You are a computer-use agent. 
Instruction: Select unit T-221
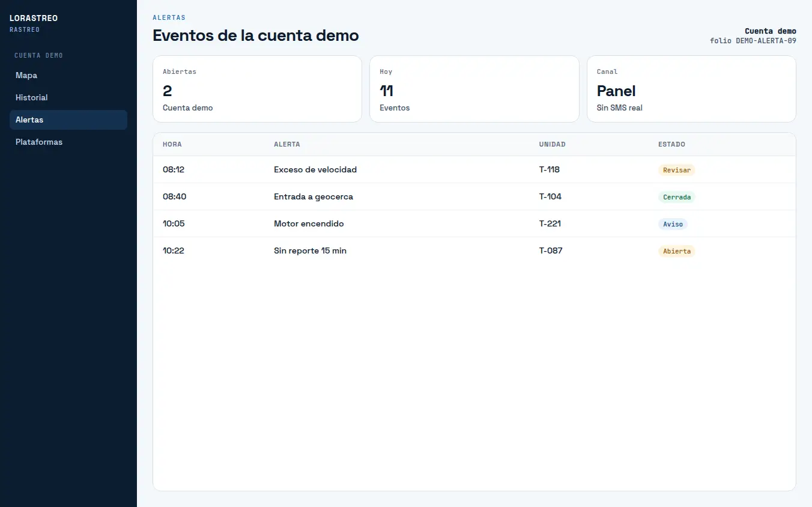click(x=551, y=223)
